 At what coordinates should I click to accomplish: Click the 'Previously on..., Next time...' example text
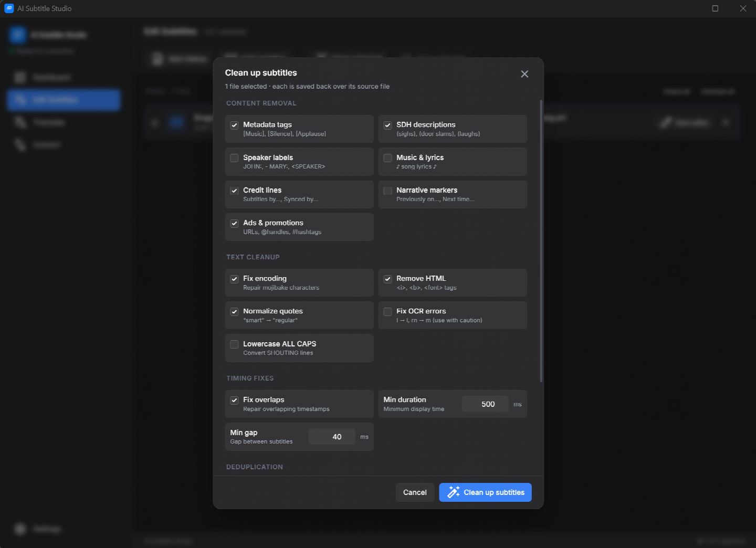pyautogui.click(x=435, y=199)
